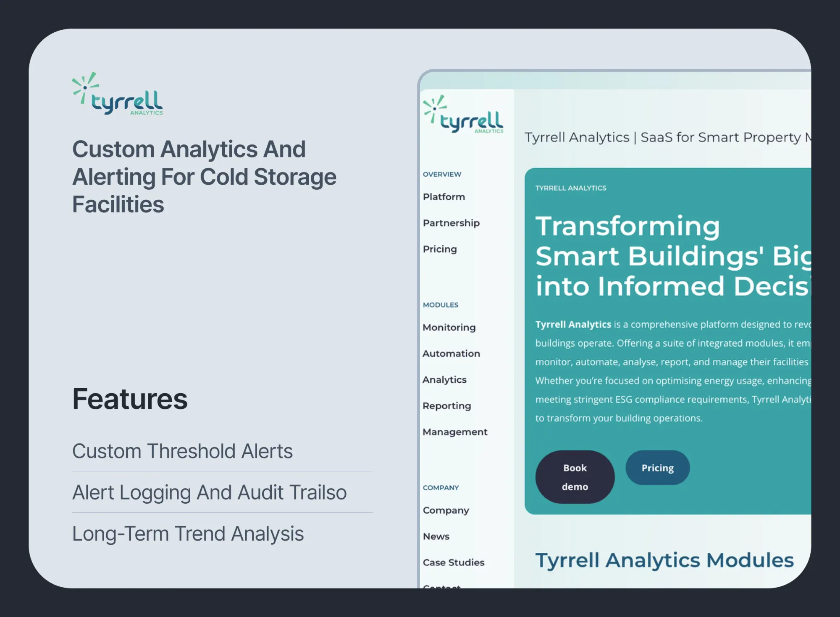
Task: Select the Reporting module link
Action: coord(447,406)
